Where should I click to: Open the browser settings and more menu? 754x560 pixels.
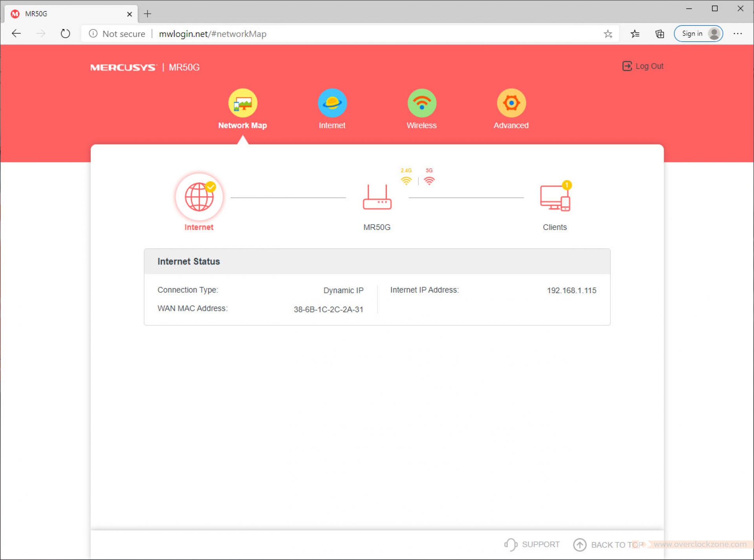[x=738, y=34]
